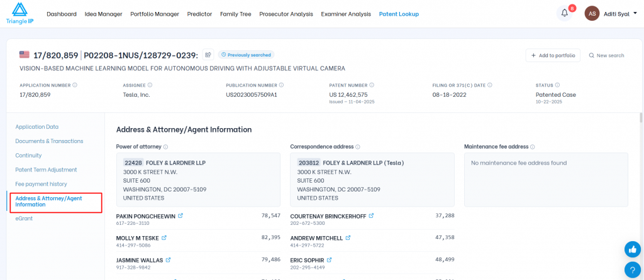
Task: Click info icon next to Filing or 371(c) Date
Action: coord(490,85)
